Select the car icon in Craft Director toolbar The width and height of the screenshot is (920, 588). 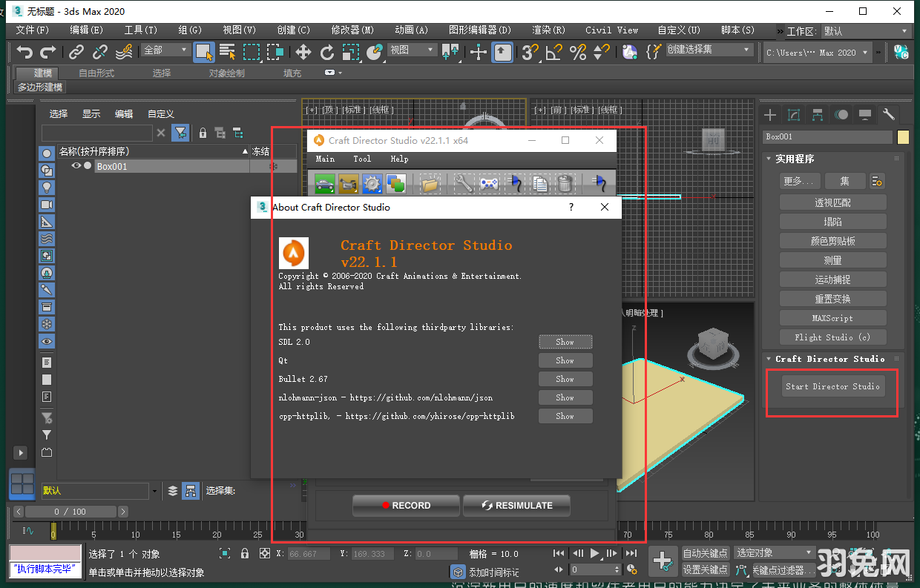[x=324, y=184]
